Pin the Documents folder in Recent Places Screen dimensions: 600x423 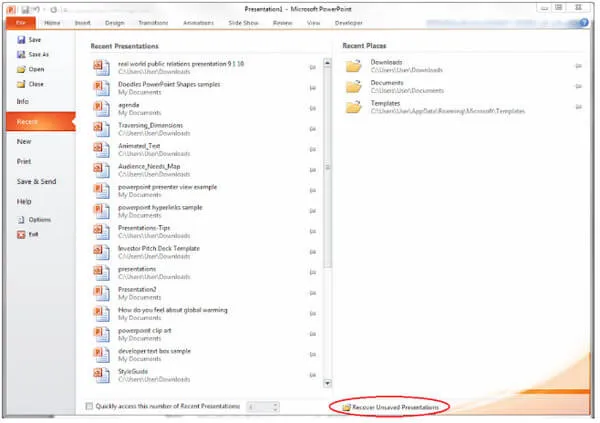coord(579,86)
